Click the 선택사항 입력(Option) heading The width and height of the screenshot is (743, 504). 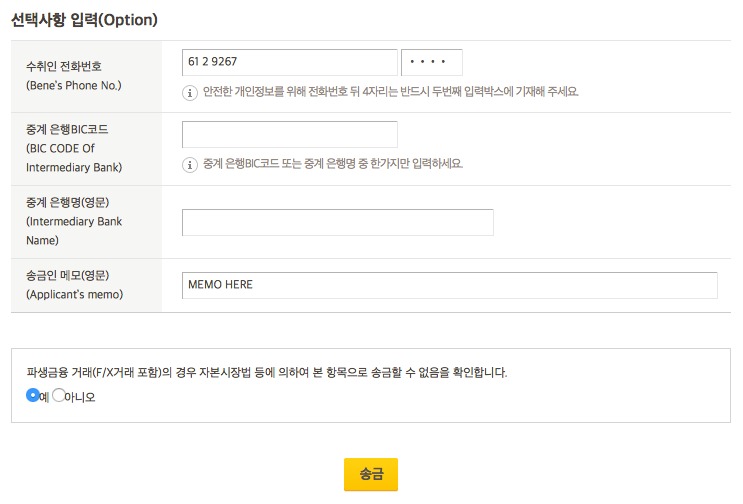[85, 19]
